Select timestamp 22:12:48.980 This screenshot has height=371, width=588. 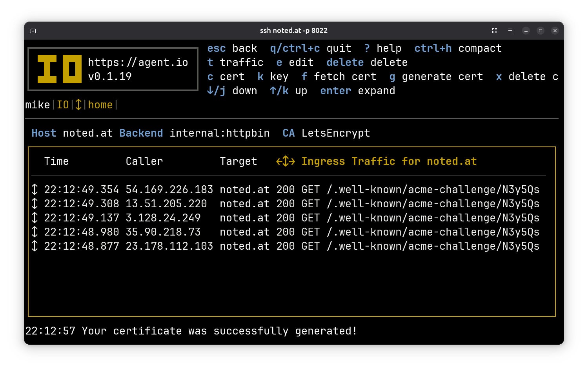coord(82,232)
